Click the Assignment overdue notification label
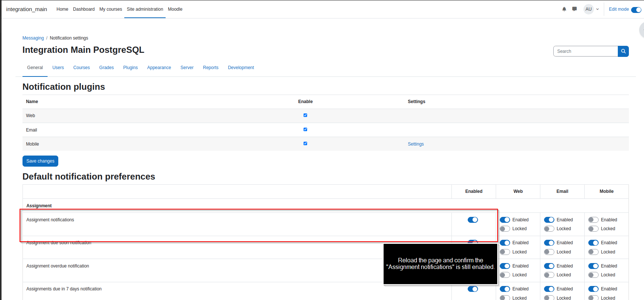 point(58,266)
